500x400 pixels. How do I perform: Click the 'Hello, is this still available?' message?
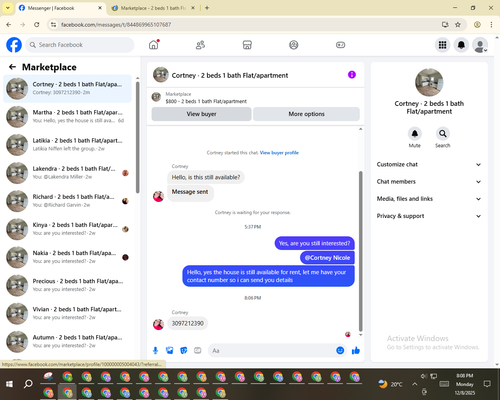206,177
